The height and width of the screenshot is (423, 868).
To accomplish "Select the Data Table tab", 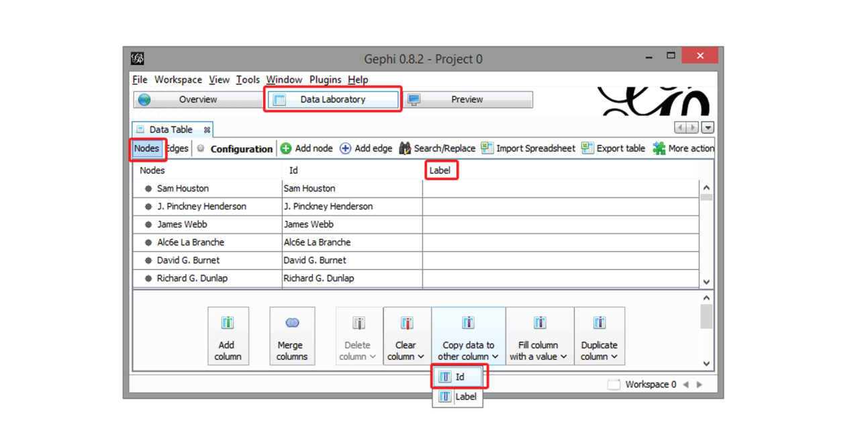I will (x=173, y=130).
